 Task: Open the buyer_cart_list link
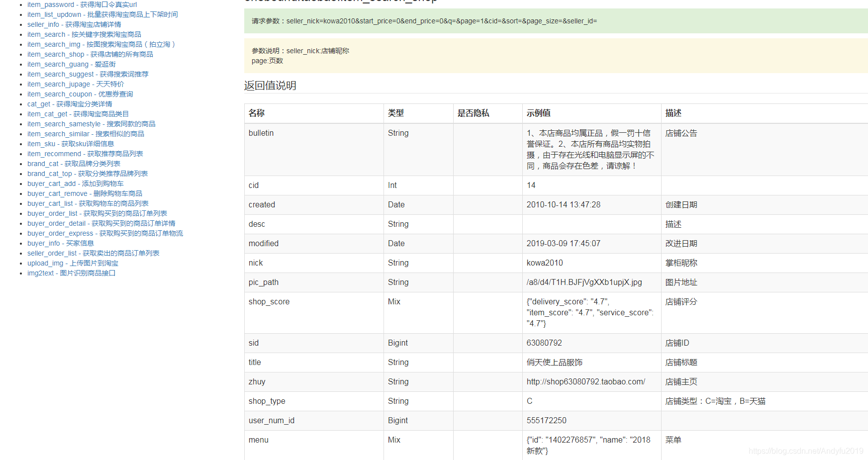click(88, 203)
